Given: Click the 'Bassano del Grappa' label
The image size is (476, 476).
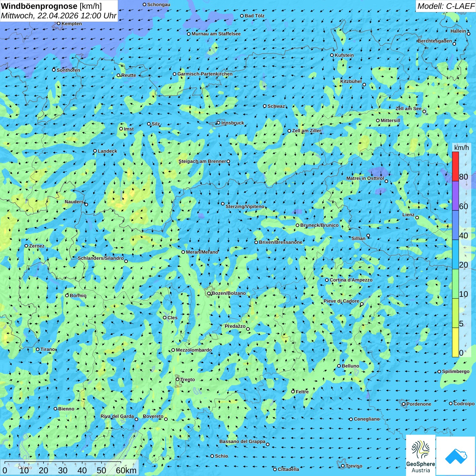Looking at the screenshot, I should (x=242, y=441).
